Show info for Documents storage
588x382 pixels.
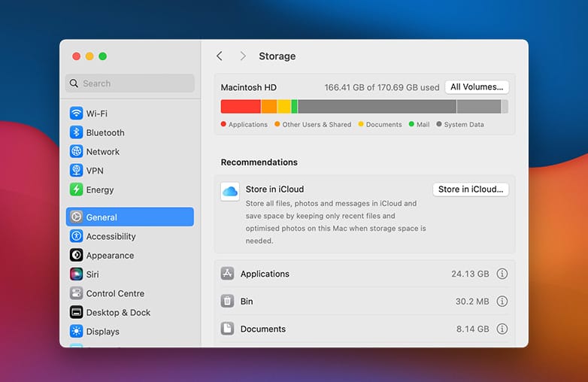click(x=502, y=329)
